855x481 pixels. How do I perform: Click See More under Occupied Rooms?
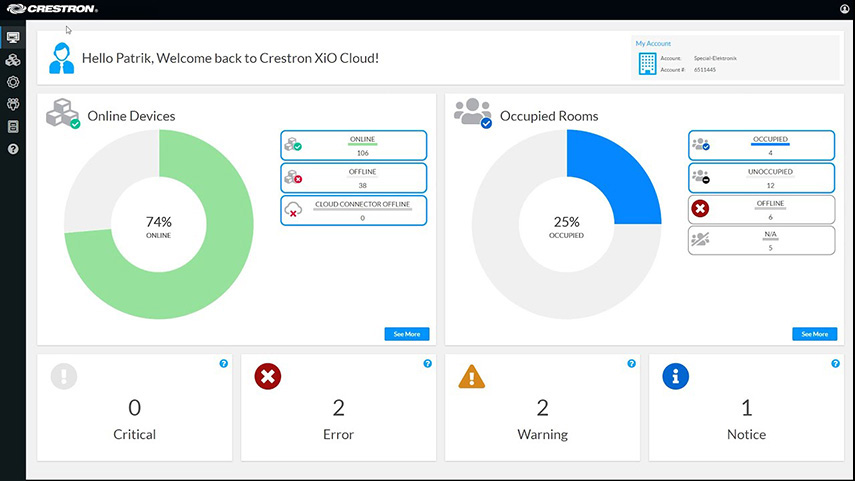pos(815,334)
